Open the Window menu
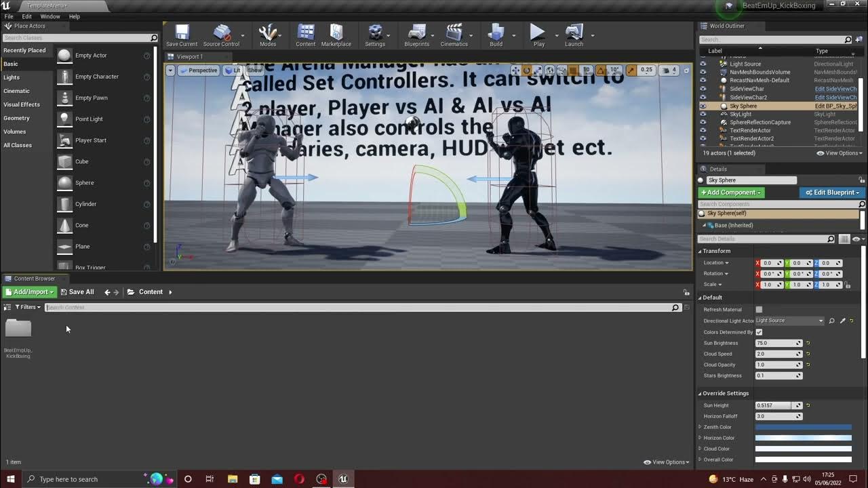Screen dimensions: 868x488 [x=50, y=16]
